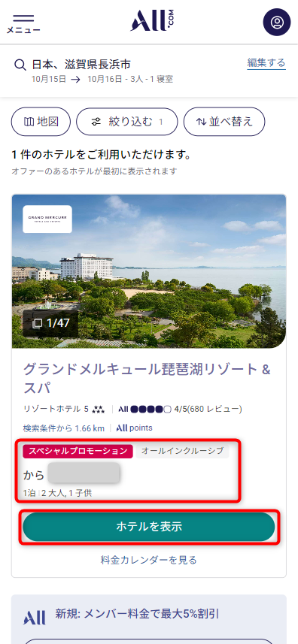Open the 絞り込む filter options
This screenshot has width=298, height=644.
point(127,122)
